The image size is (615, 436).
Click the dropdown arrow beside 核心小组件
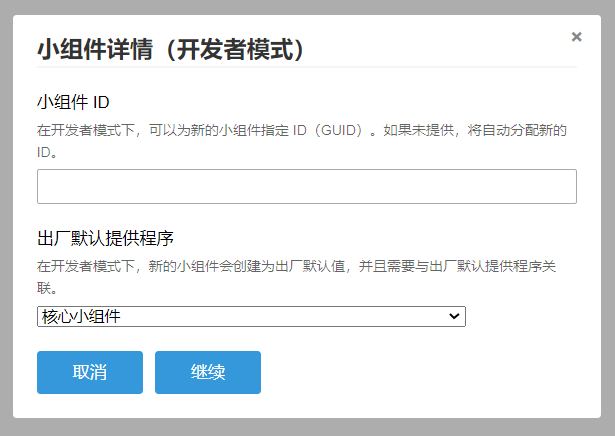coord(455,316)
